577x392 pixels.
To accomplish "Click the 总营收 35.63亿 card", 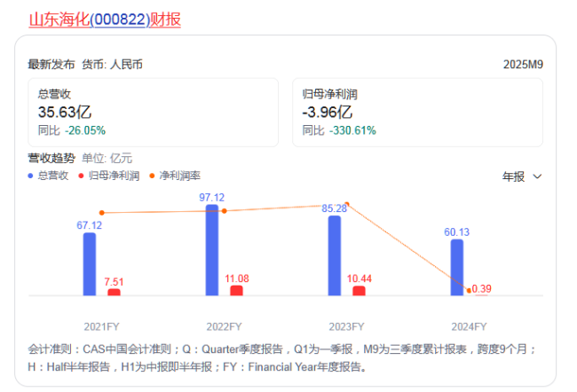I will [x=153, y=112].
